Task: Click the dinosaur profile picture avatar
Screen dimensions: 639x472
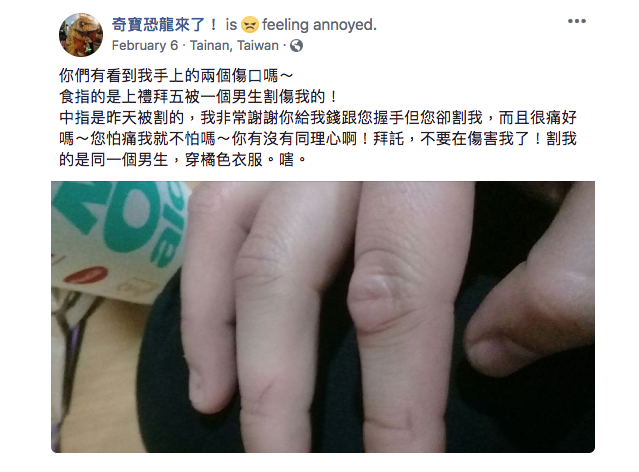Action: coord(81,35)
